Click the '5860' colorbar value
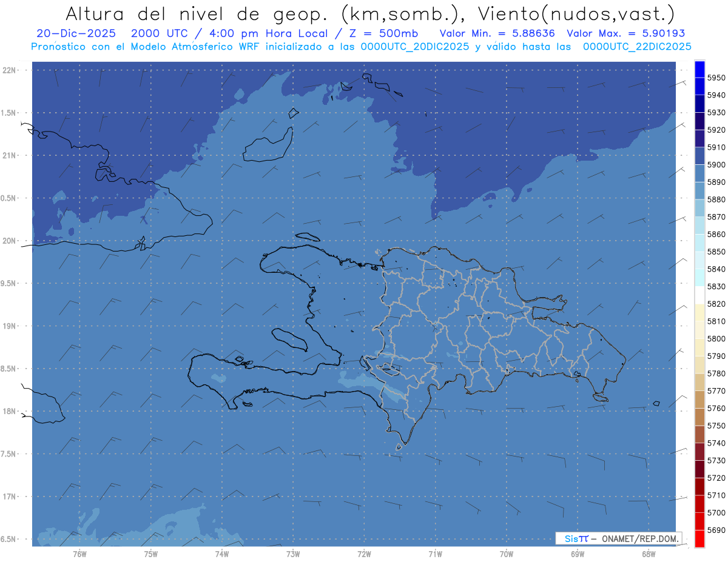This screenshot has height=562, width=728. point(716,234)
